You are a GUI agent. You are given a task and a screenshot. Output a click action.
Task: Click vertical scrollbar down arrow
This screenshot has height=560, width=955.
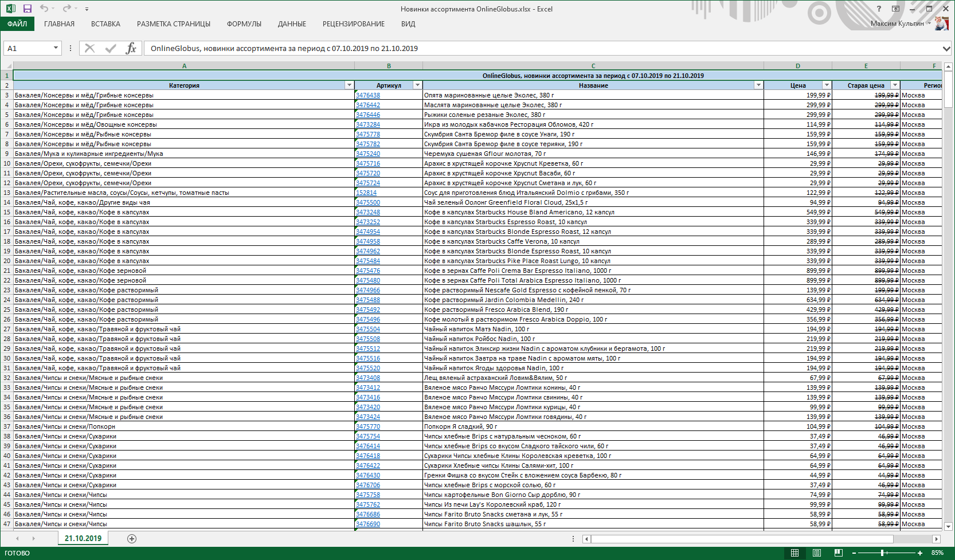click(x=948, y=526)
